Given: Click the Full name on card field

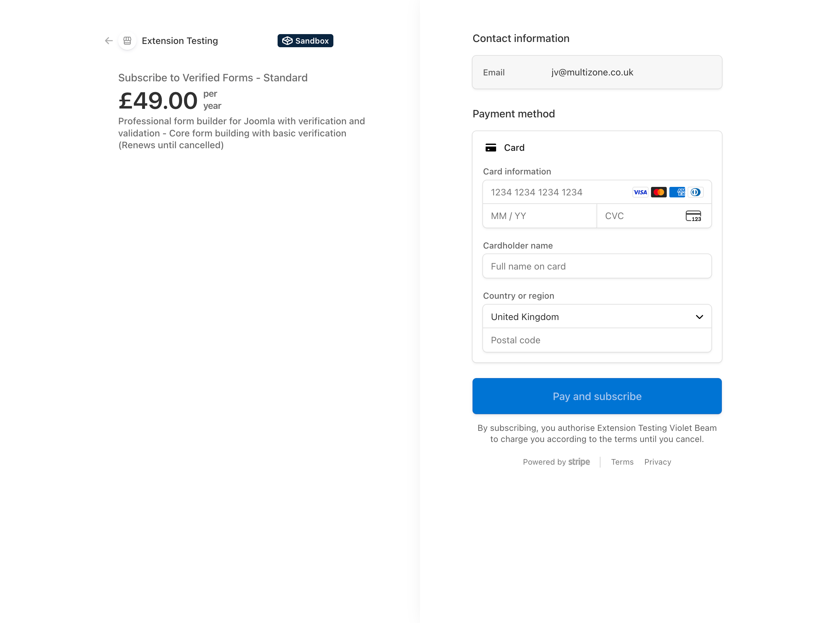Looking at the screenshot, I should tap(597, 266).
